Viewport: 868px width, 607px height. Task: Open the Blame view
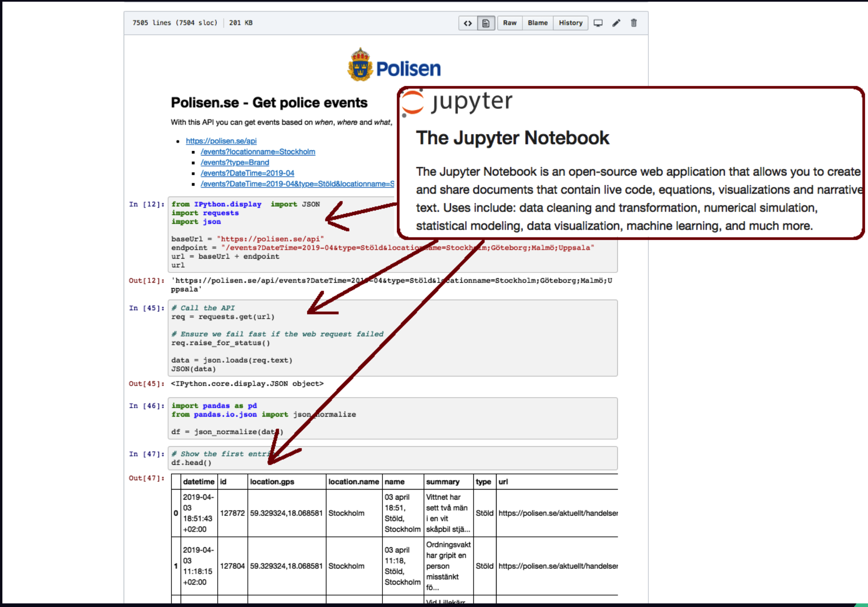pos(538,23)
